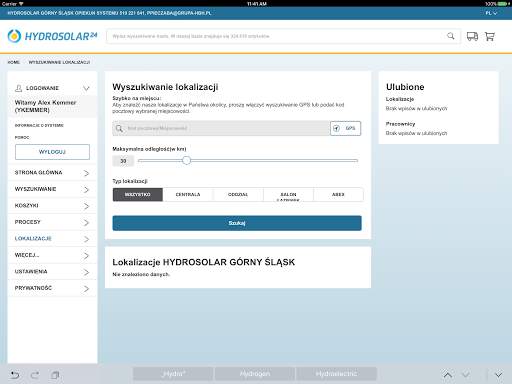The height and width of the screenshot is (384, 512).
Task: Open STRONA GŁÓWNA in sidebar
Action: pyautogui.click(x=38, y=173)
